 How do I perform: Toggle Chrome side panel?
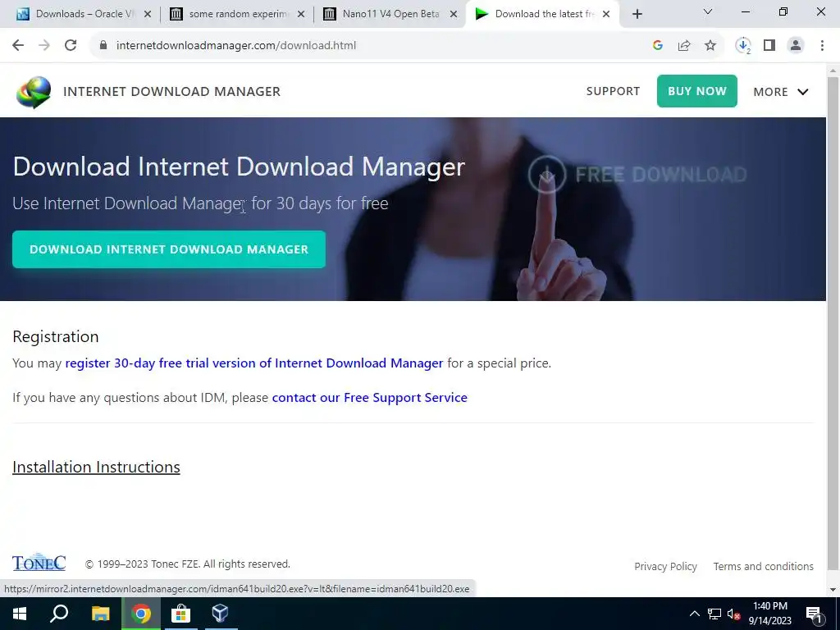pos(769,46)
